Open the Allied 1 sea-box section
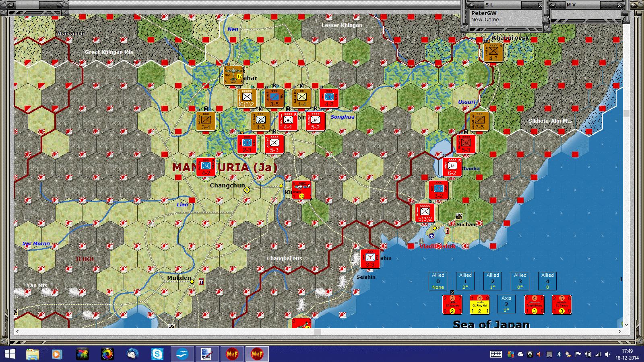 (x=465, y=281)
